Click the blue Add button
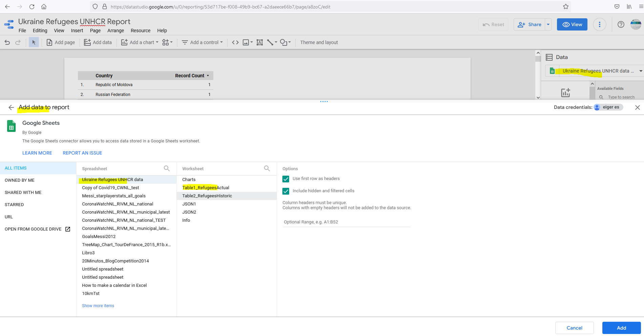The width and height of the screenshot is (644, 336). [621, 328]
